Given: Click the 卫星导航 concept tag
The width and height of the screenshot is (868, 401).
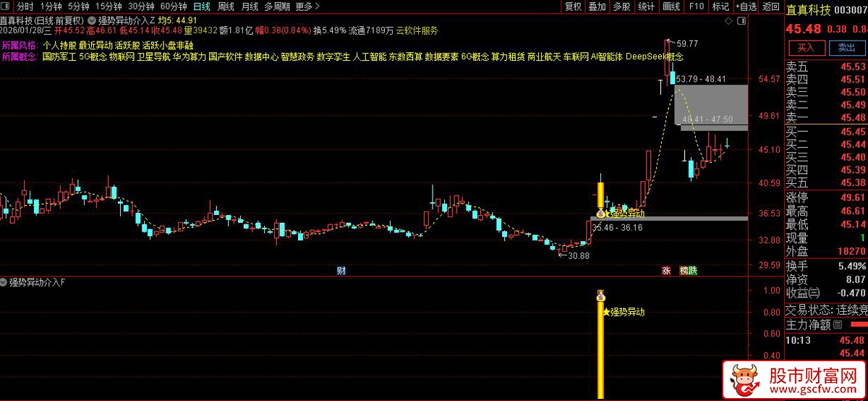Looking at the screenshot, I should pyautogui.click(x=153, y=56).
